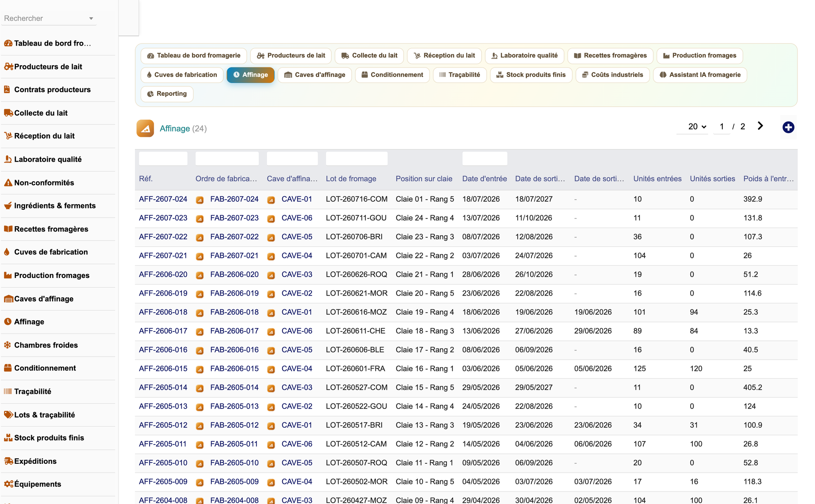The width and height of the screenshot is (815, 504).
Task: Click the Lot de fromage filter input
Action: point(356,159)
